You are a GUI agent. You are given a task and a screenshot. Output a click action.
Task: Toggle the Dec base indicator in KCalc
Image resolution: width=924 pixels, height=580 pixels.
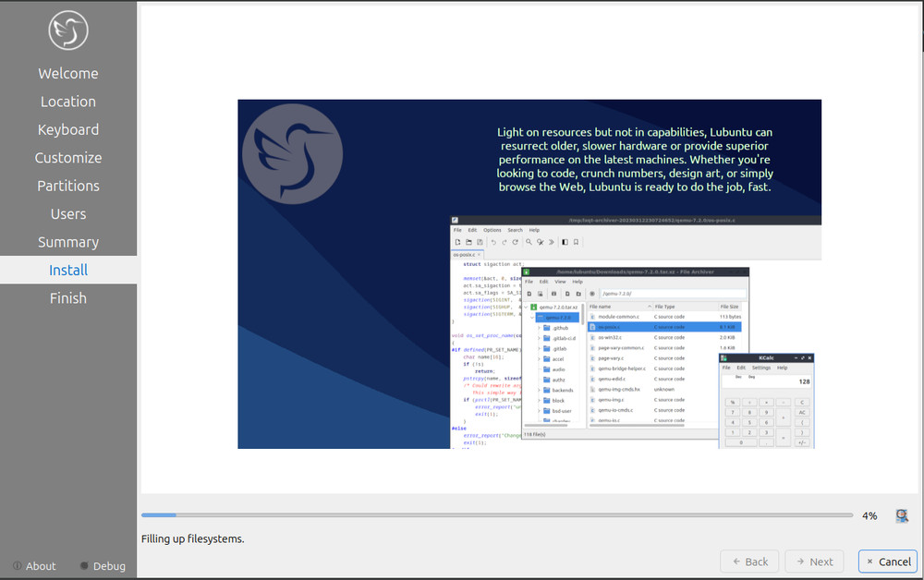[x=739, y=377]
